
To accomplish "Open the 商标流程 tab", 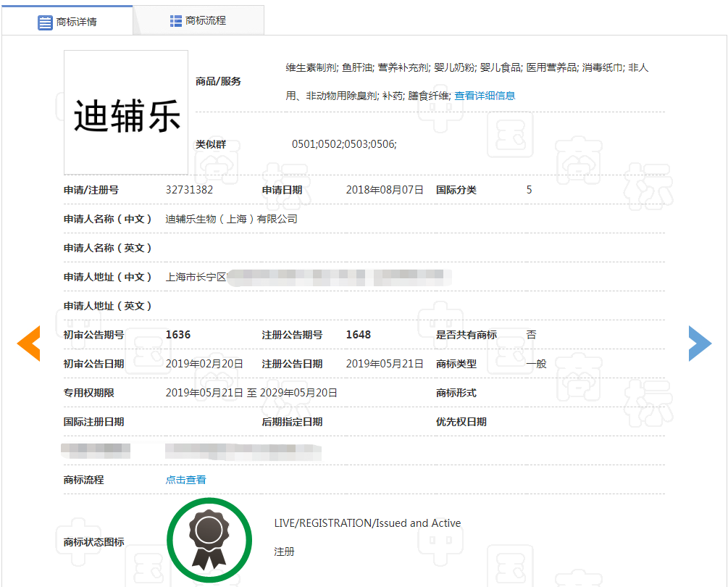I will tap(198, 20).
